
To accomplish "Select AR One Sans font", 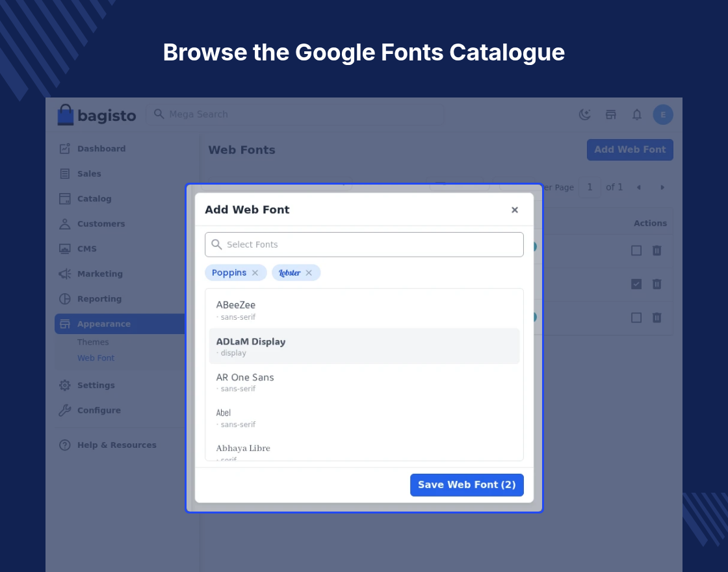I will 364,382.
